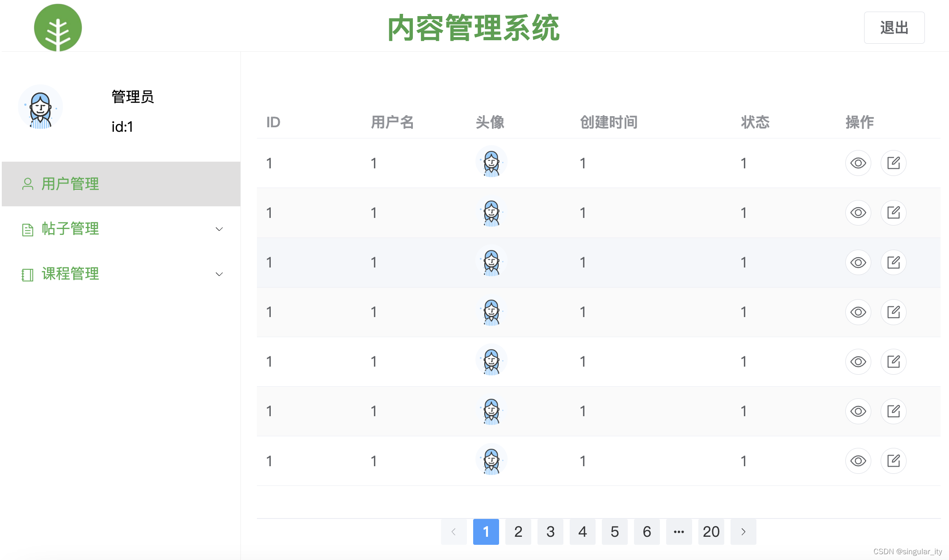Viewport: 949px width, 560px height.
Task: Click the edit icon in the fifth row
Action: (x=893, y=361)
